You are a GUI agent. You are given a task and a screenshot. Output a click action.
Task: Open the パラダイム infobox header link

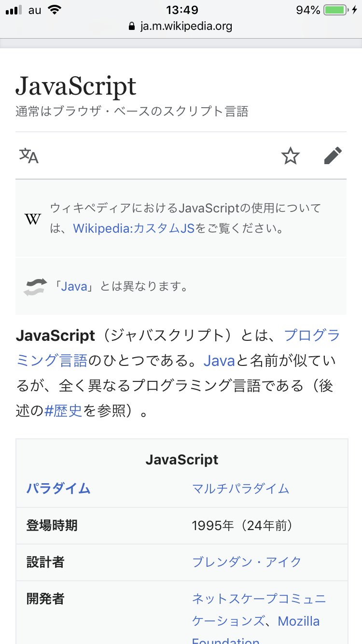(x=58, y=489)
